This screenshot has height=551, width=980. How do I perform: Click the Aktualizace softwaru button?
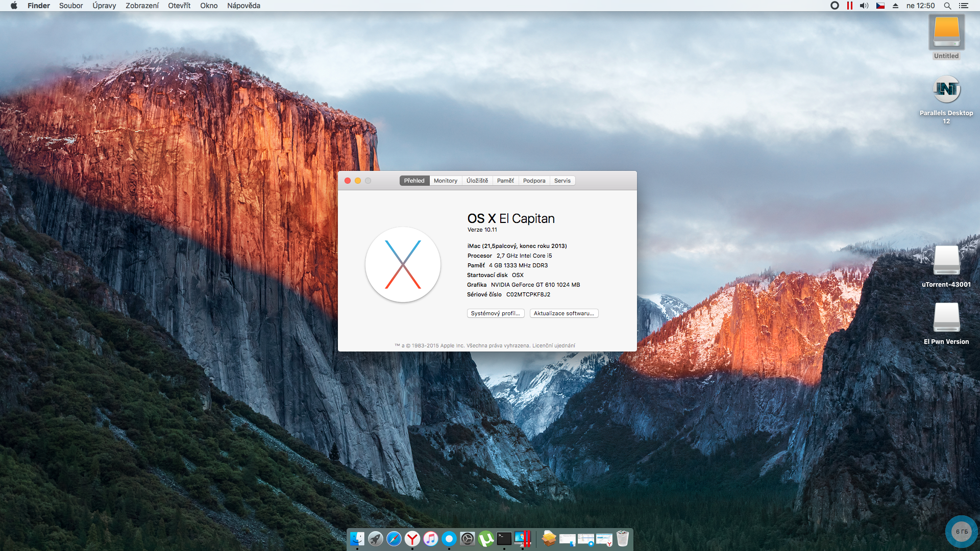(x=564, y=313)
